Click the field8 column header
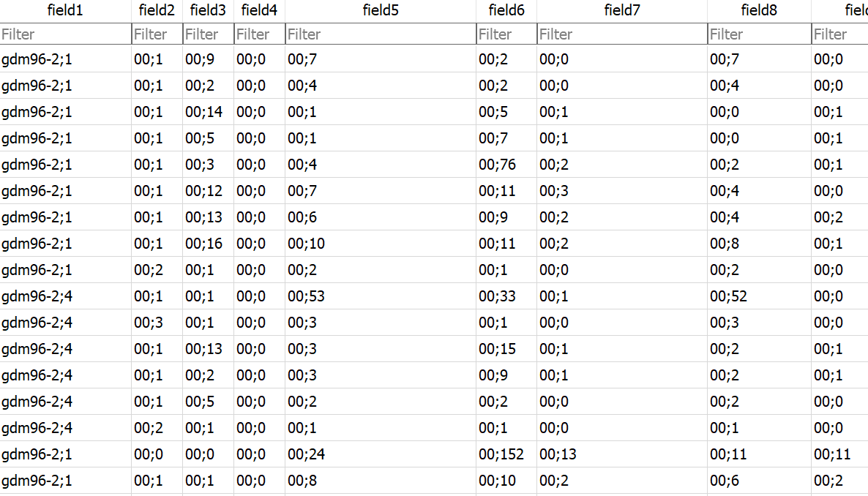Image resolution: width=868 pixels, height=496 pixels. 757,10
